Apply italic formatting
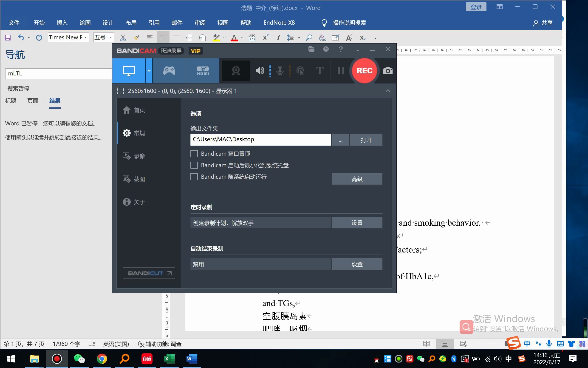 278,37
